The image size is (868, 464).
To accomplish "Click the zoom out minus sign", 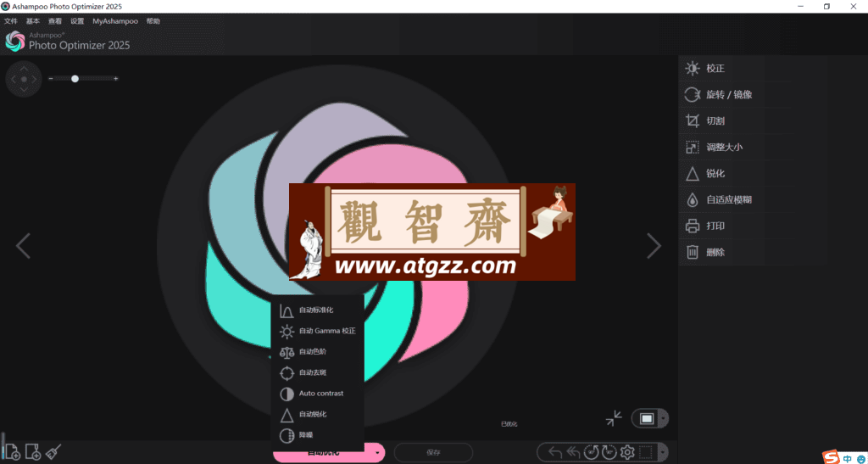I will click(50, 79).
